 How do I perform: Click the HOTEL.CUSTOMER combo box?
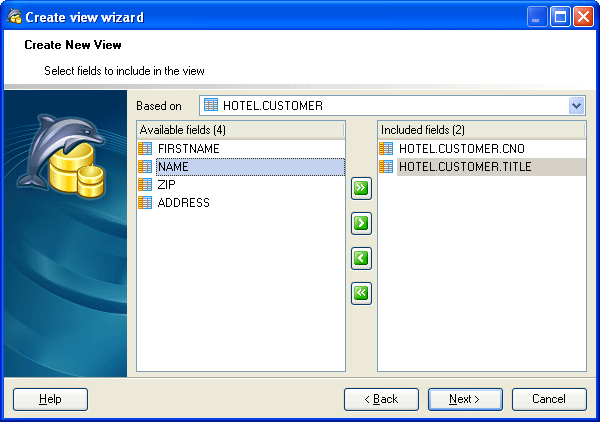[x=385, y=106]
